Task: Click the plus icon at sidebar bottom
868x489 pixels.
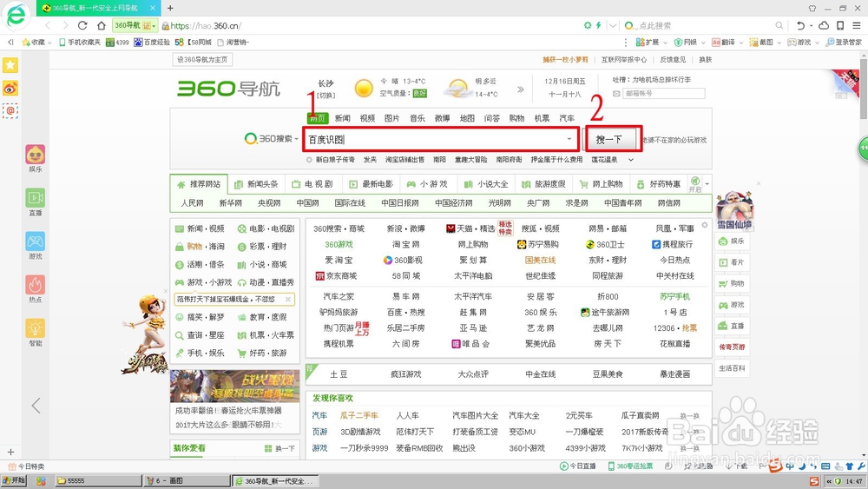Action: tap(10, 452)
